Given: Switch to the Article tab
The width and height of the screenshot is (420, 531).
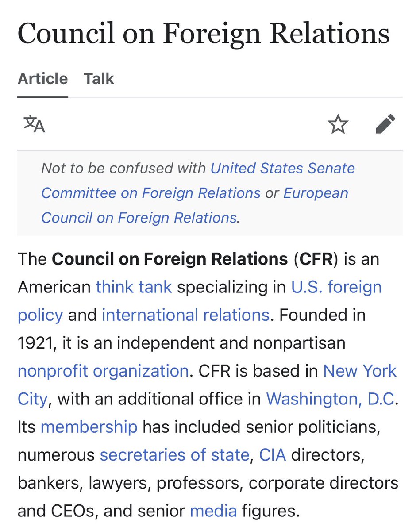Looking at the screenshot, I should pyautogui.click(x=42, y=79).
